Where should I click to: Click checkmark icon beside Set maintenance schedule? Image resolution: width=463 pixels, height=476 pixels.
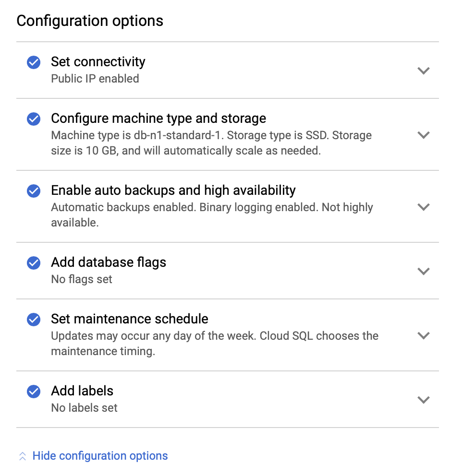34,320
